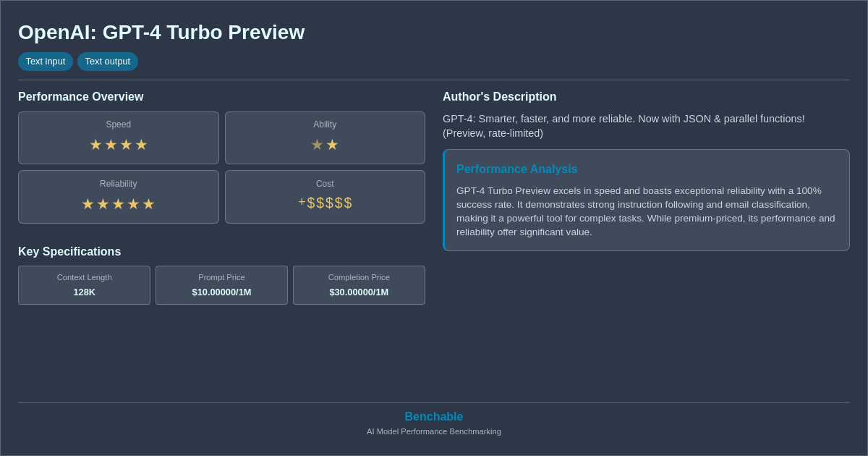Click the Benchable footer link
The height and width of the screenshot is (456, 868).
coord(434,416)
